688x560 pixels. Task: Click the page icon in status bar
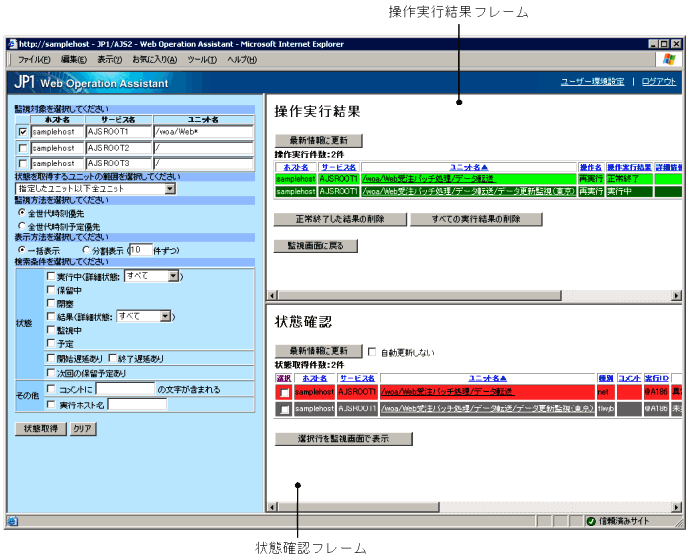point(12,521)
